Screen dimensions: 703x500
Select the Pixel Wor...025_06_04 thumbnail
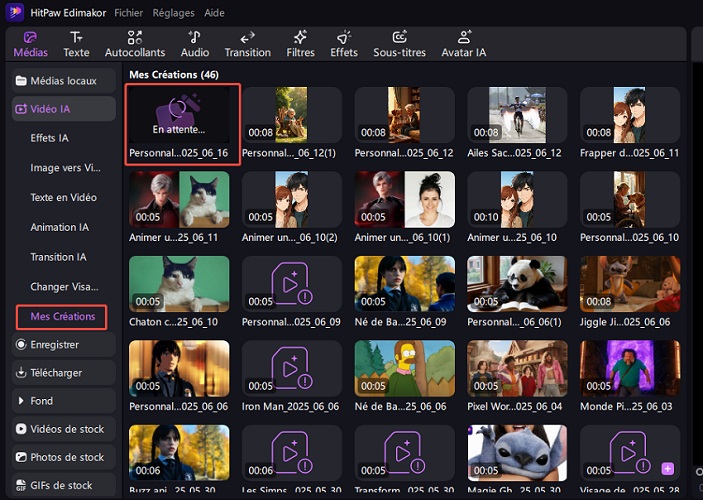click(x=517, y=368)
